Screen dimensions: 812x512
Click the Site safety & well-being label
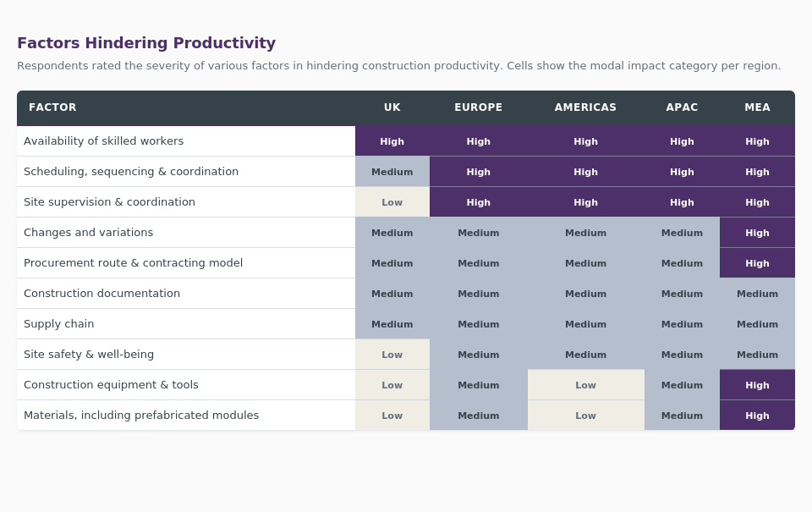pos(89,355)
